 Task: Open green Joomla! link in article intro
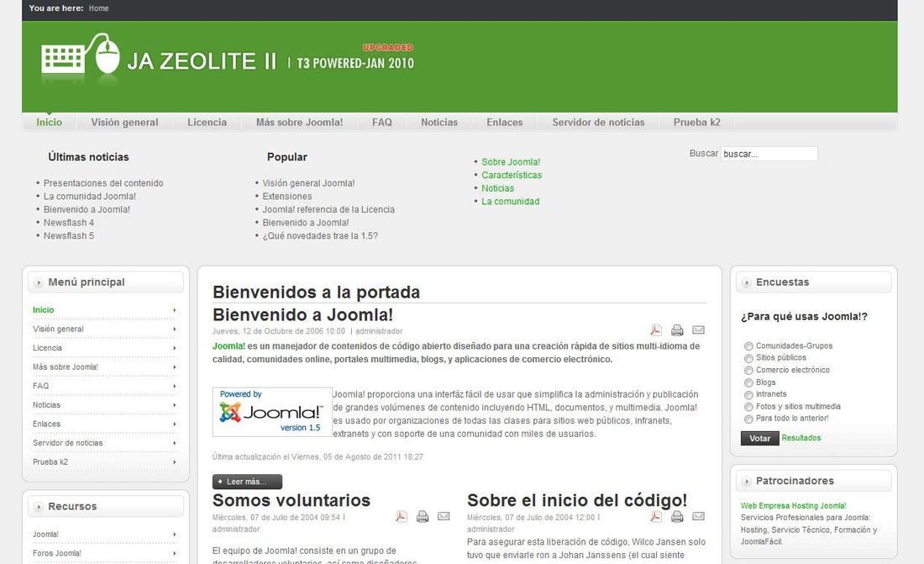coord(228,346)
